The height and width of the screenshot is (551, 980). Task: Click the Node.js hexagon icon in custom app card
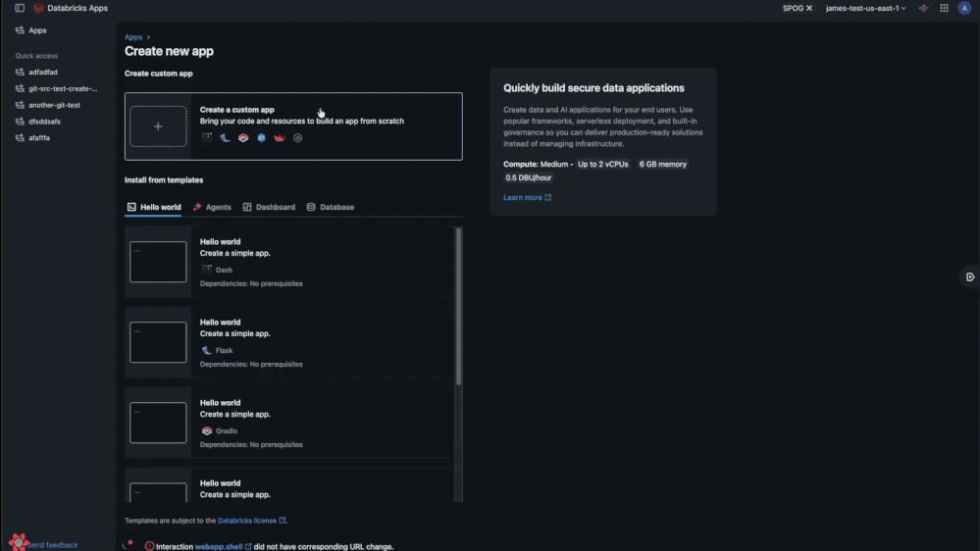[297, 137]
